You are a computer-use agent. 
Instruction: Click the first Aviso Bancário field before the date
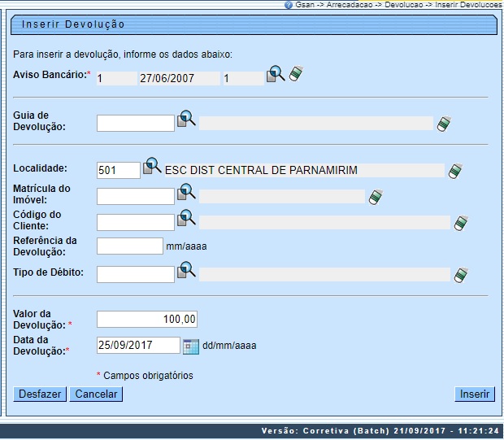[117, 78]
